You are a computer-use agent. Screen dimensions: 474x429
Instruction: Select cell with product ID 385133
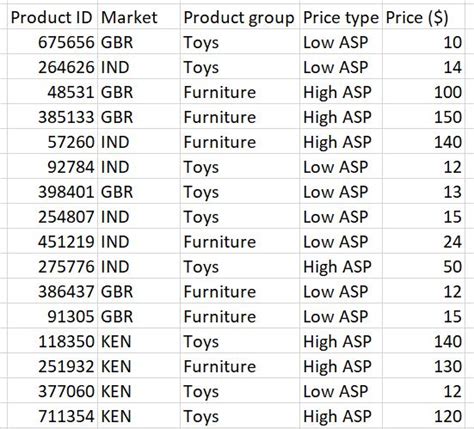(52, 117)
